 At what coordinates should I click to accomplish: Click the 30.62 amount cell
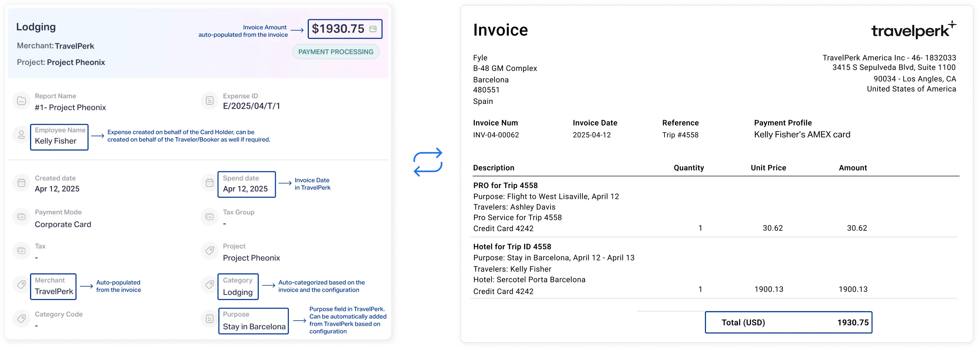point(857,228)
